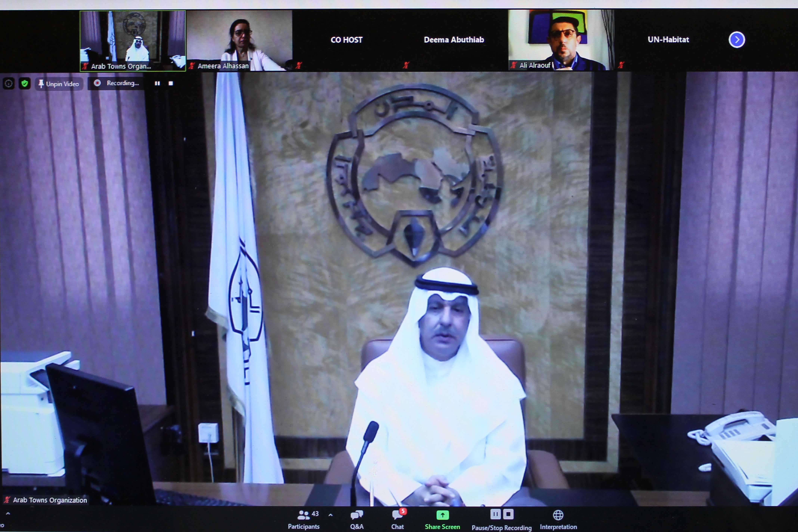Image resolution: width=798 pixels, height=532 pixels.
Task: Select Arab Towns Organization video thumbnail
Action: (x=133, y=41)
